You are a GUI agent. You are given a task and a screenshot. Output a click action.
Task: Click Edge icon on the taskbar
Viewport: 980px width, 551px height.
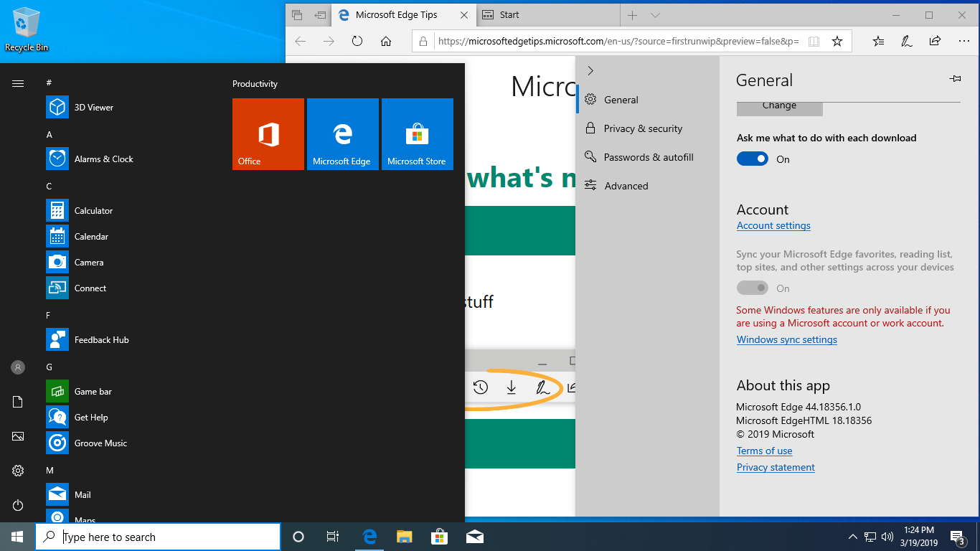(x=369, y=537)
